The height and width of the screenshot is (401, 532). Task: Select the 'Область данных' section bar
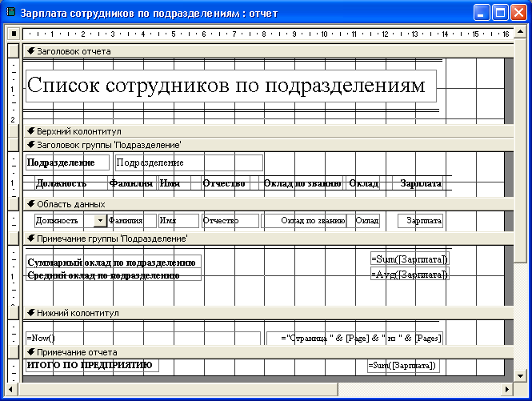coord(268,204)
